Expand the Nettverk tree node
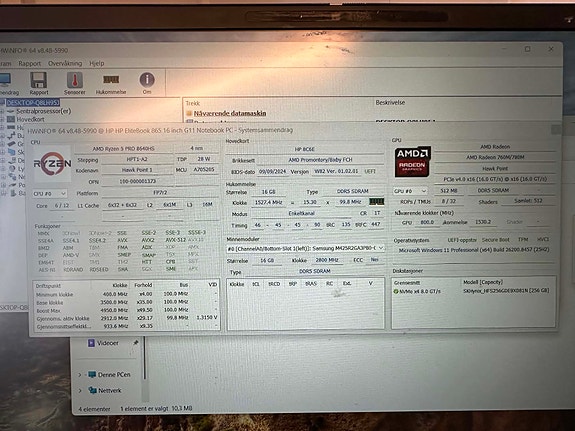The image size is (575, 431). click(x=80, y=391)
